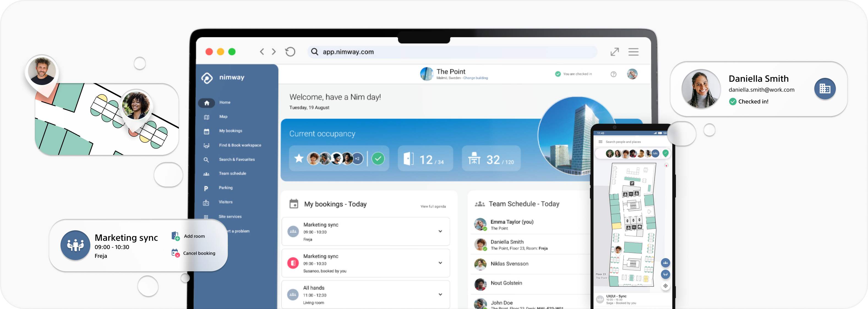Click Cancel booking on the Marketing sync card
This screenshot has height=309, width=868.
(193, 253)
